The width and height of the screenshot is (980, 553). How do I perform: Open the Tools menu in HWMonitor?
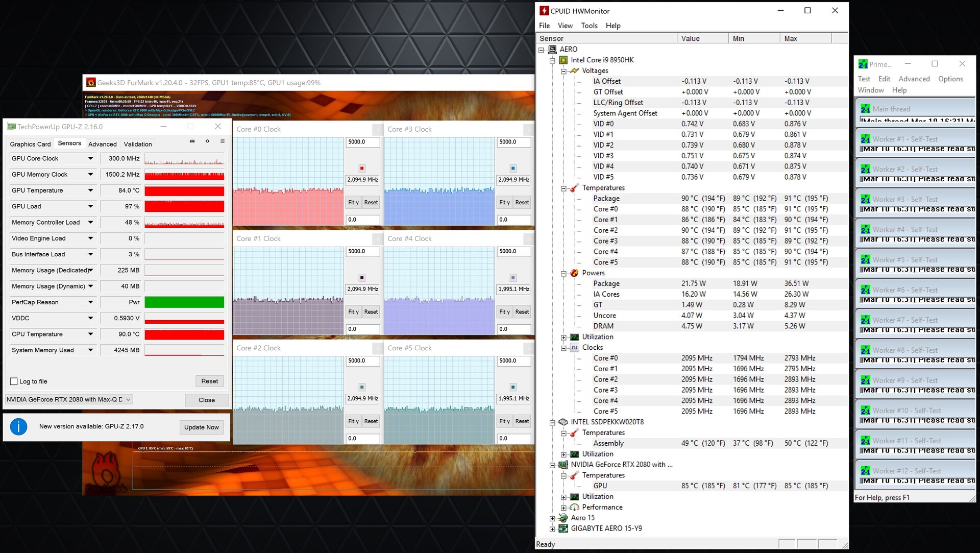tap(589, 26)
